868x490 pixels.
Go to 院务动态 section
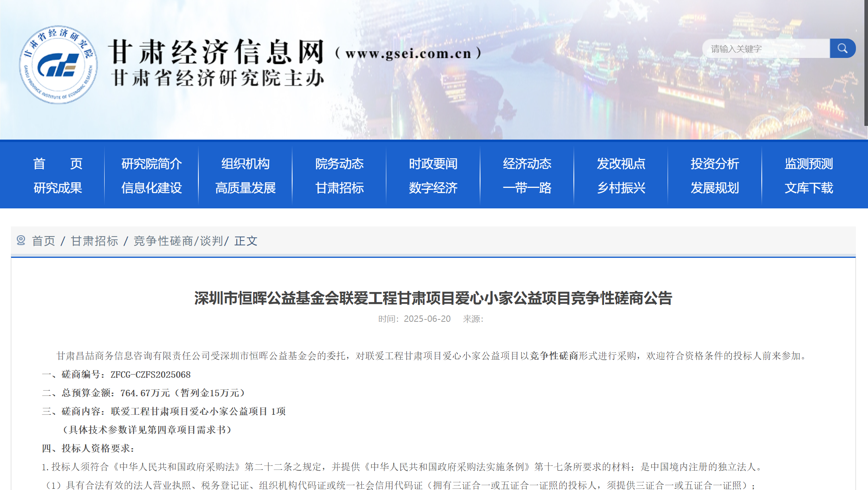(340, 164)
